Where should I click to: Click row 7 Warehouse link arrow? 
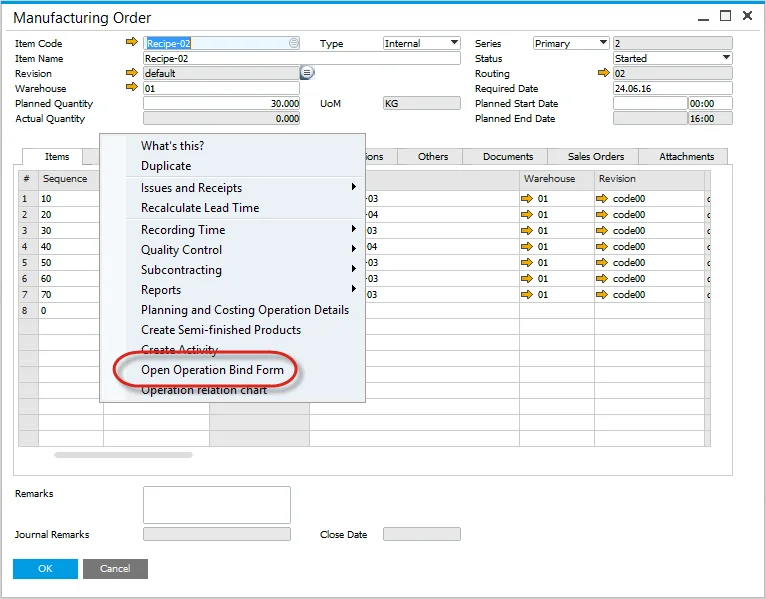click(527, 295)
